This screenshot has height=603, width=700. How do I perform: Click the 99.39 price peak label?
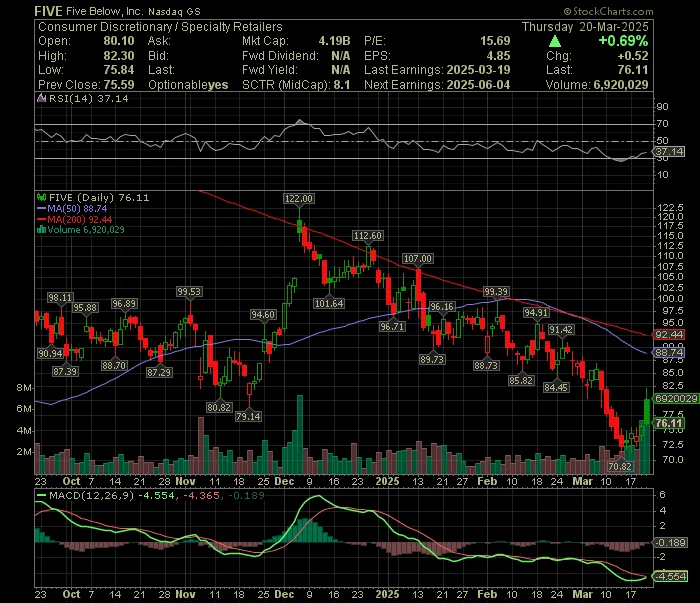[x=496, y=291]
